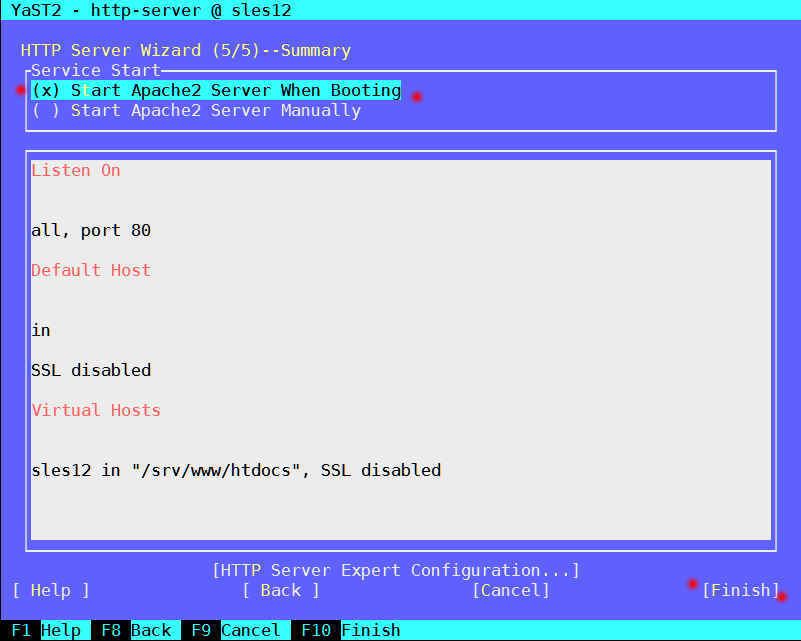Screen dimensions: 801x641
Task: Select Start Apache2 Server Manually option
Action: coord(196,110)
